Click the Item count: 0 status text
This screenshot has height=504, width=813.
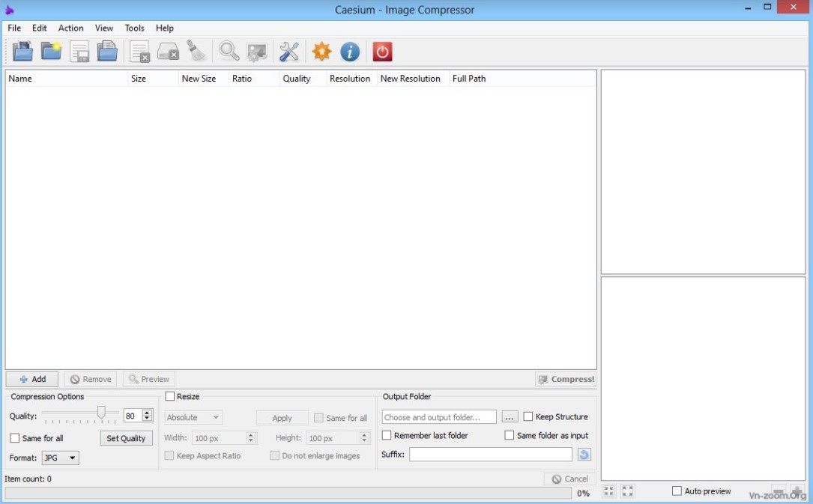[x=28, y=479]
